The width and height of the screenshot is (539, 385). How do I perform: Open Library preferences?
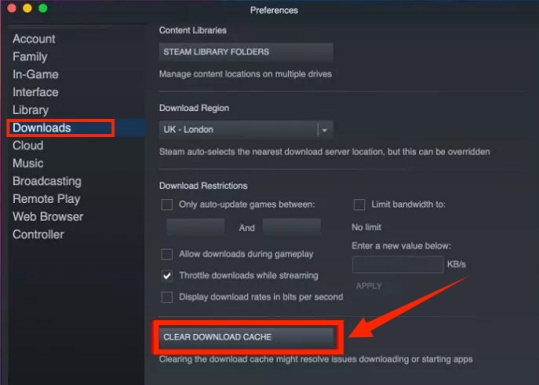[x=31, y=110]
